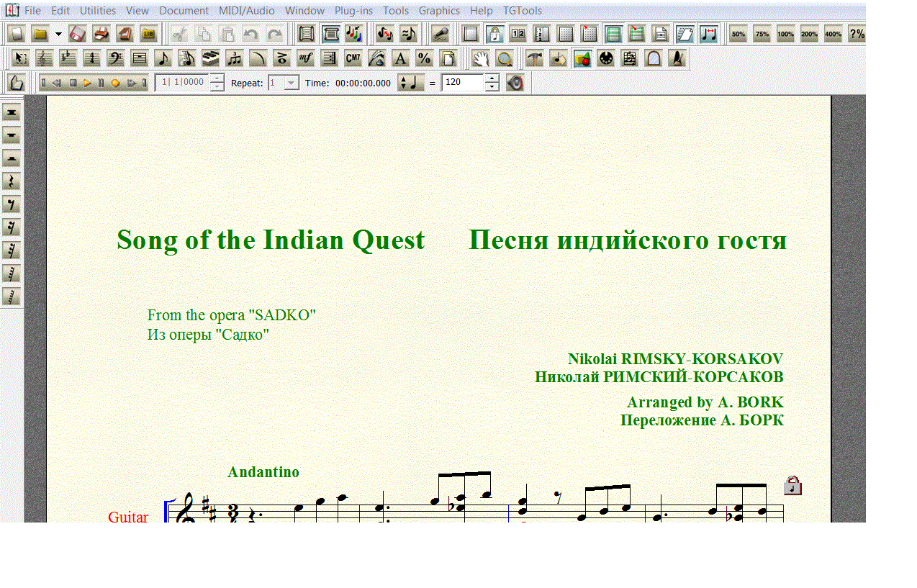Open the Utilities menu
Image resolution: width=917 pixels, height=588 pixels.
click(x=98, y=11)
